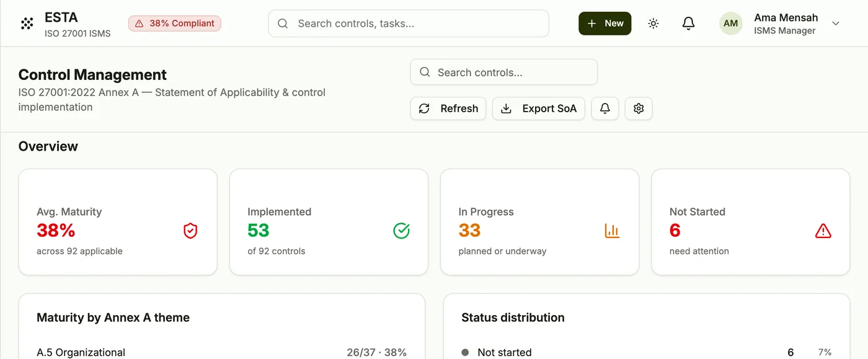The image size is (868, 359).
Task: Expand the Ama Mensah account menu chevron
Action: [836, 24]
